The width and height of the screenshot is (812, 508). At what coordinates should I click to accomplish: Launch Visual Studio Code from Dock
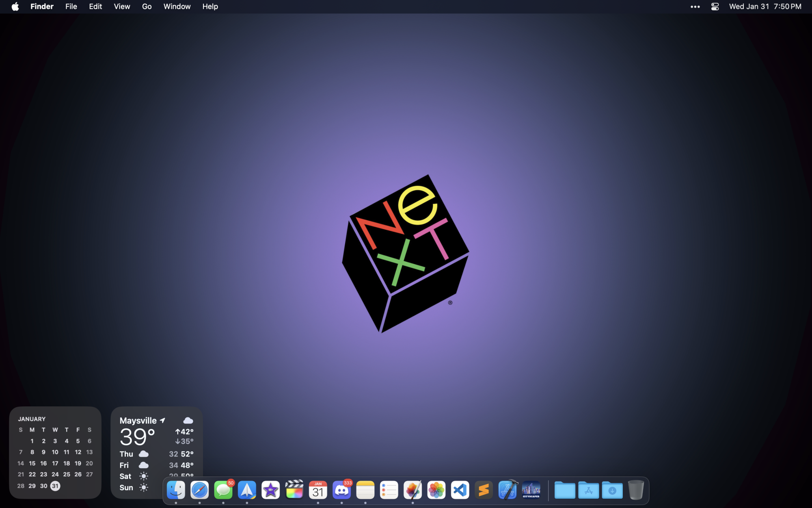click(460, 490)
